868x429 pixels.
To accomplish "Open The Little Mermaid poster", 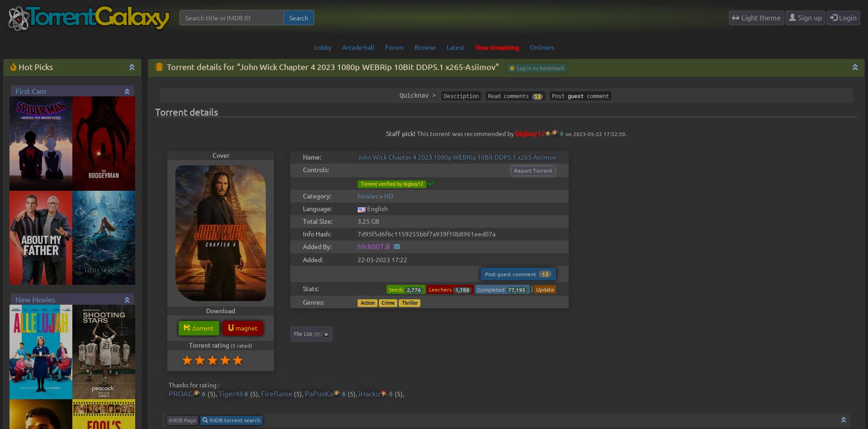I will (x=104, y=238).
